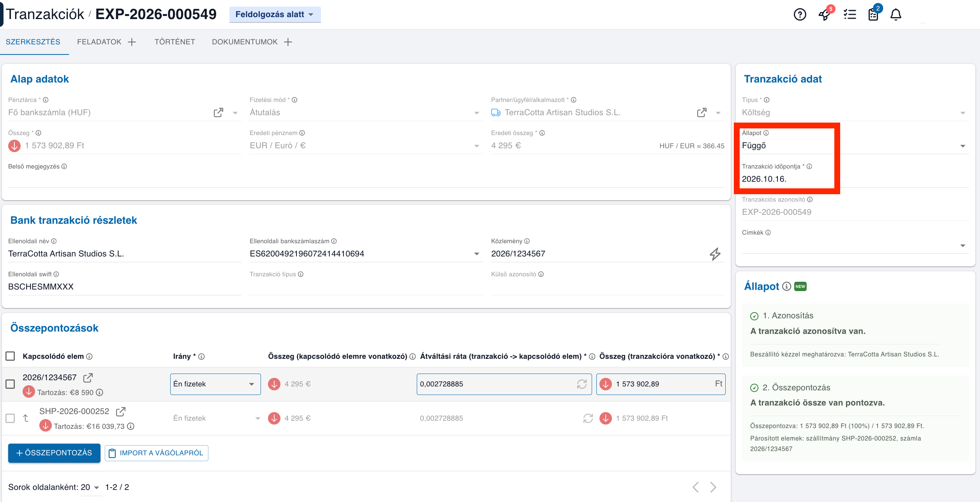Viewport: 980px width, 502px height.
Task: Open the rocket updates icon
Action: (x=824, y=15)
